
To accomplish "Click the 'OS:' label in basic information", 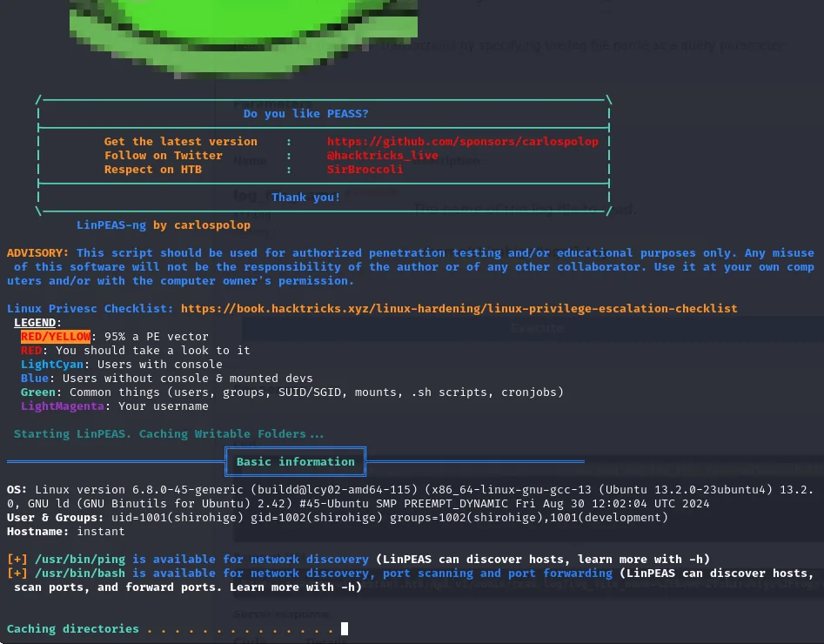I will (17, 489).
